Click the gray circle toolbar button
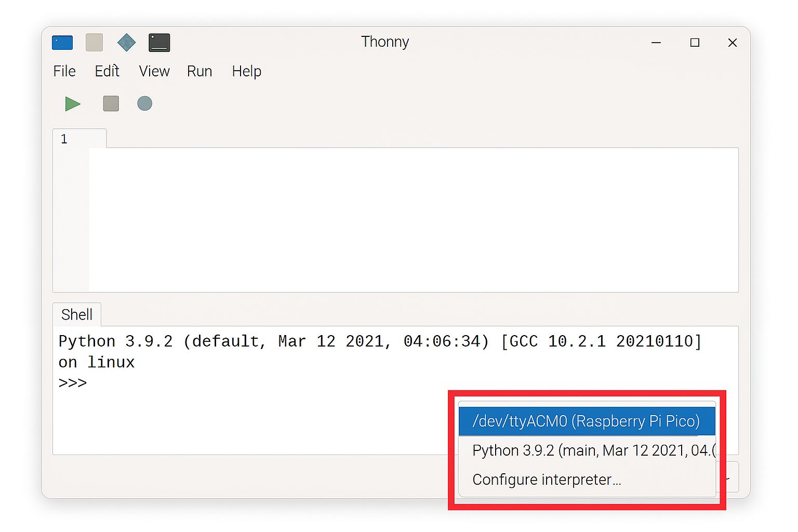 145,104
